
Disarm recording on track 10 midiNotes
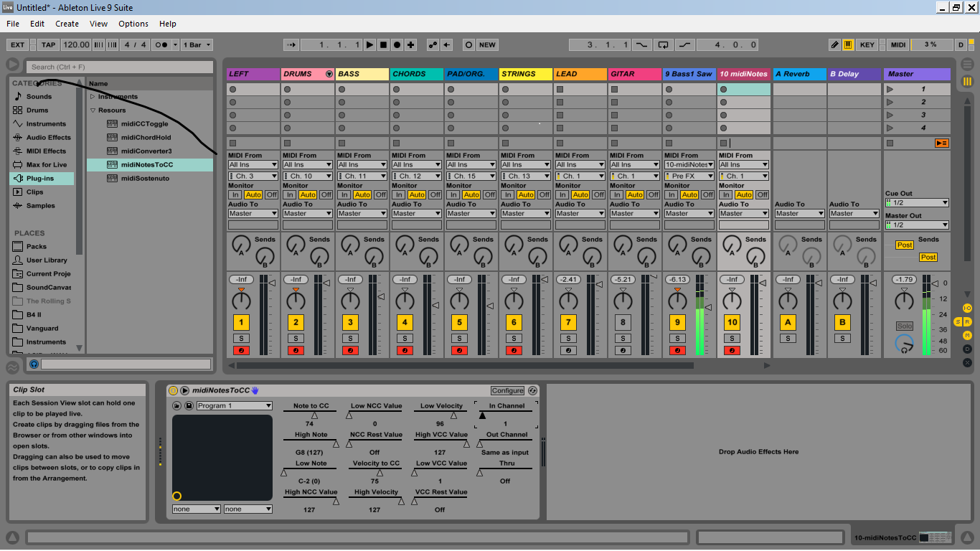click(732, 350)
